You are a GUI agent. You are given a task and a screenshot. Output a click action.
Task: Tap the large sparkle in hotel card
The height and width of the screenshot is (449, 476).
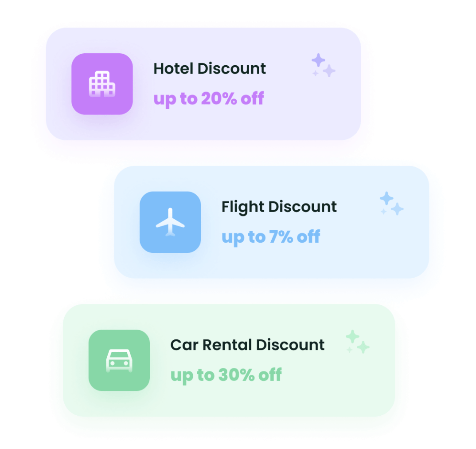coord(319,60)
